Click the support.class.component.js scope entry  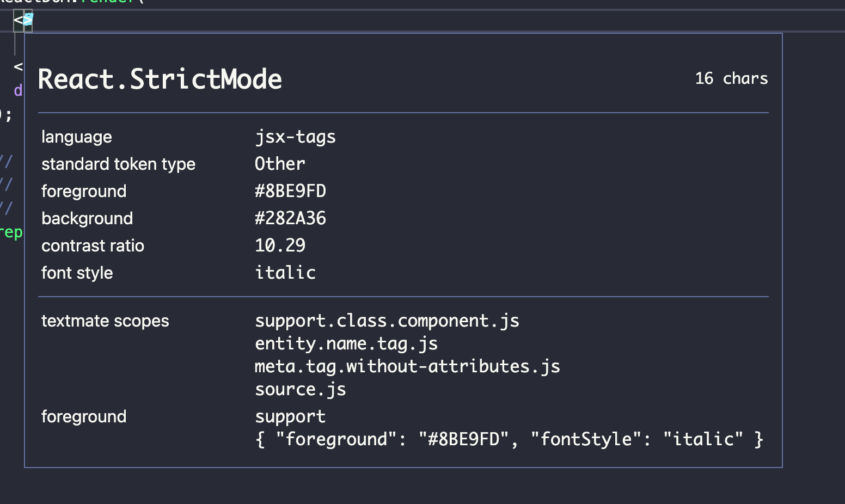(387, 321)
